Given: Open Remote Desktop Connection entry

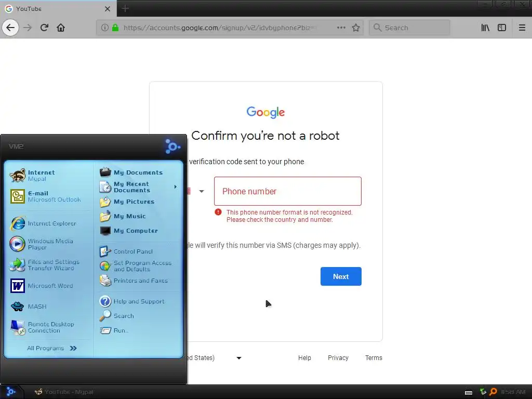Looking at the screenshot, I should 49,327.
